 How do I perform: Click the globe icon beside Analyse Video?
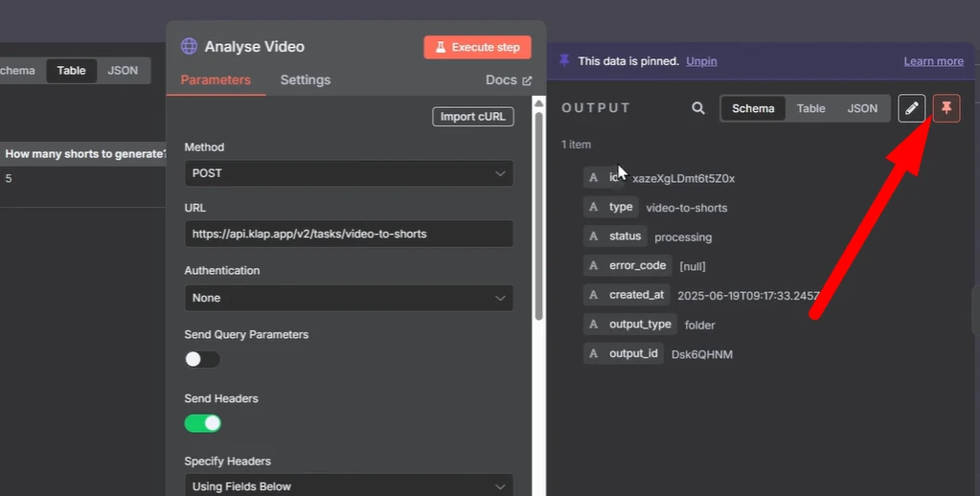click(x=189, y=46)
